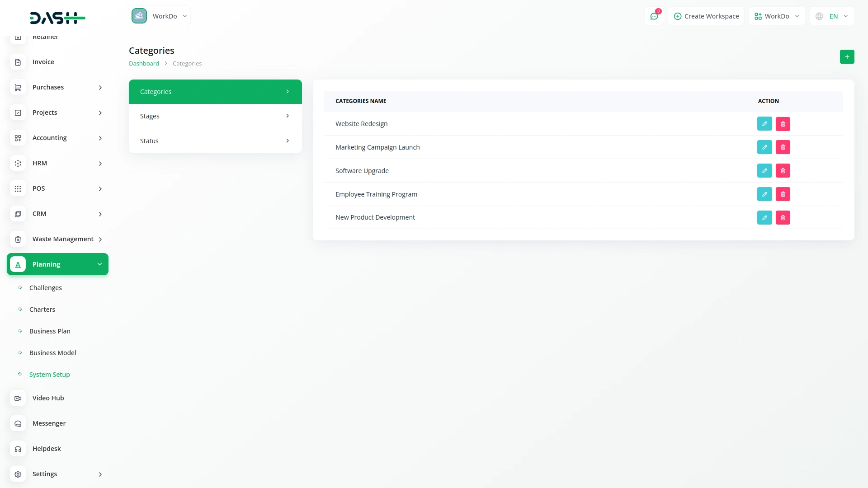Open the EN language dropdown

tap(832, 16)
